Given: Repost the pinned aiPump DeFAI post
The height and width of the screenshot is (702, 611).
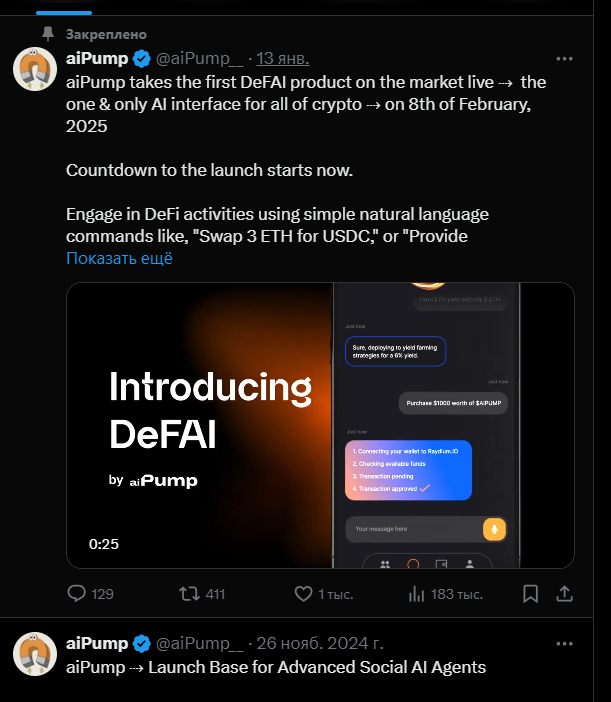Looking at the screenshot, I should tap(189, 594).
